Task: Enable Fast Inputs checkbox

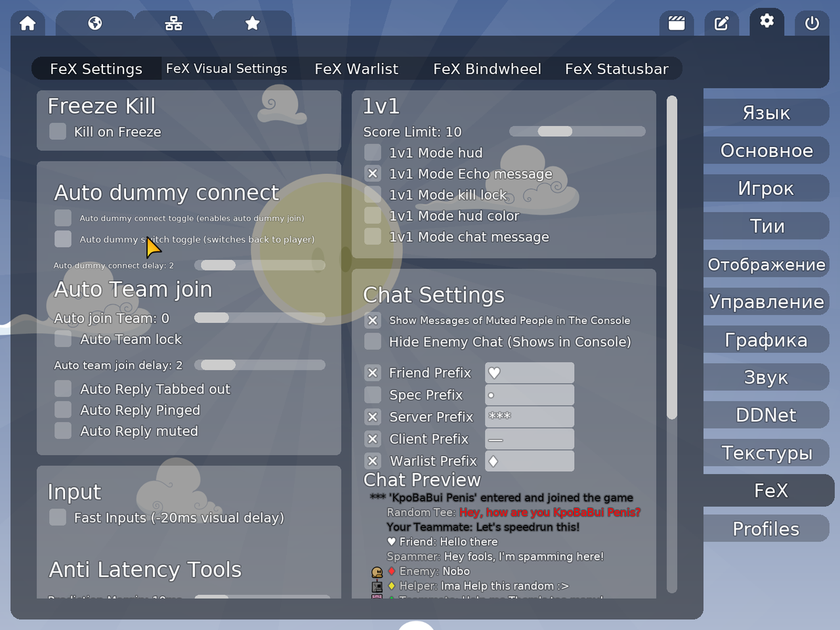Action: 58,517
